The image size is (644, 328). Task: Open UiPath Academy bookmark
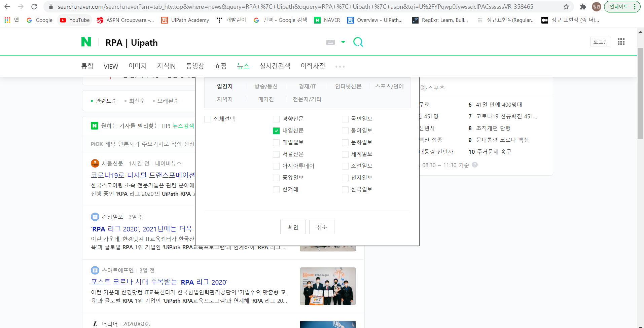(x=185, y=20)
